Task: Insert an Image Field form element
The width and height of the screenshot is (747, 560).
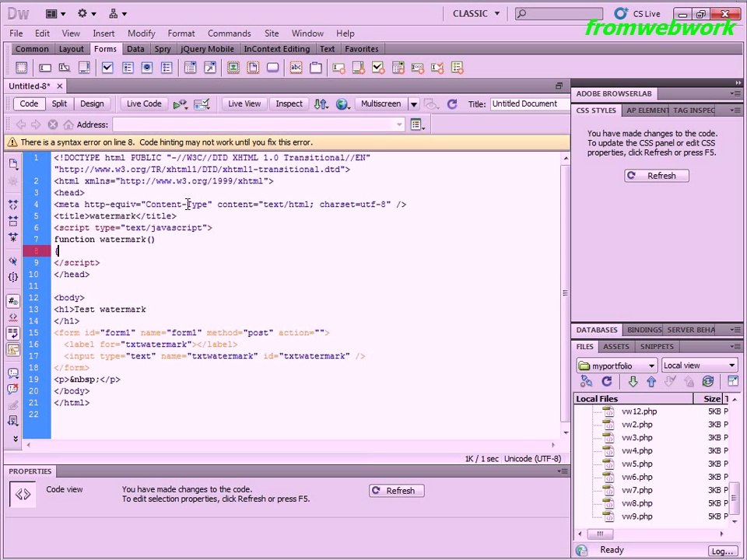Action: pos(233,68)
